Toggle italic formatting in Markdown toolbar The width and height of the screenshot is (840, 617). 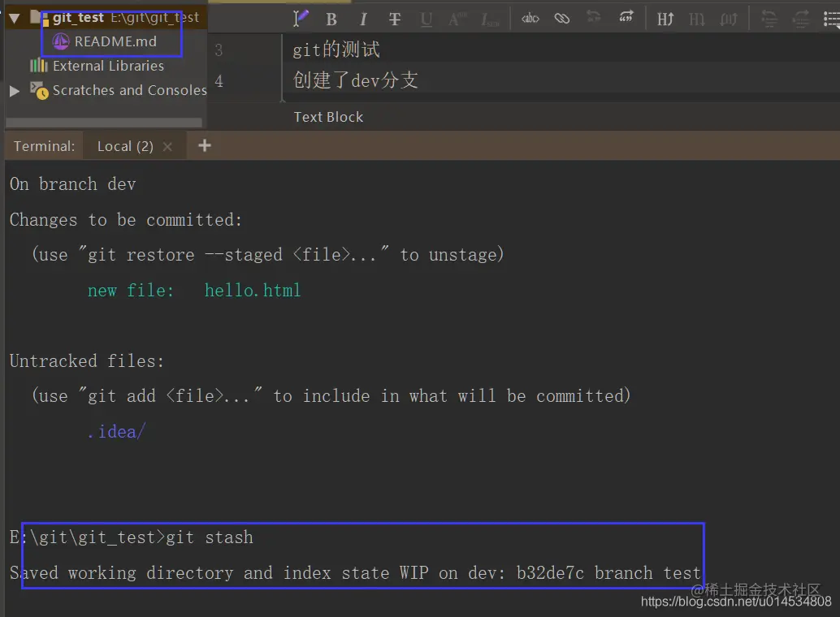pyautogui.click(x=362, y=19)
